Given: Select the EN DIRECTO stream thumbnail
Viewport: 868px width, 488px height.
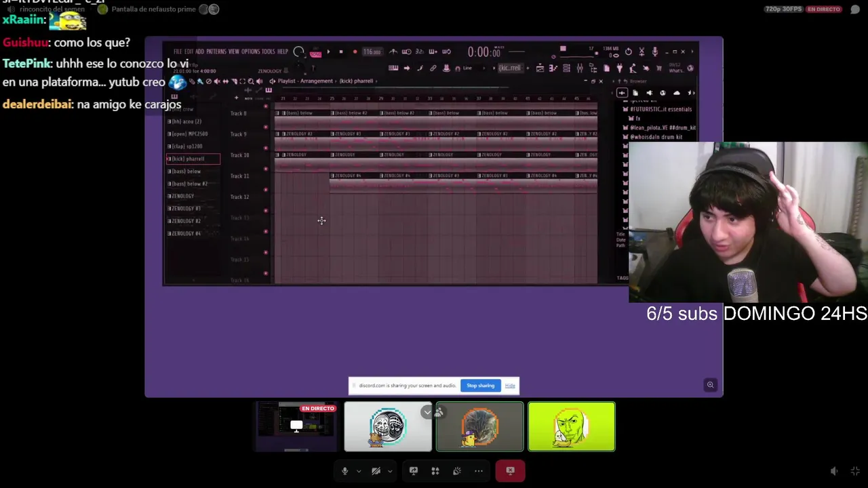Looking at the screenshot, I should point(296,426).
